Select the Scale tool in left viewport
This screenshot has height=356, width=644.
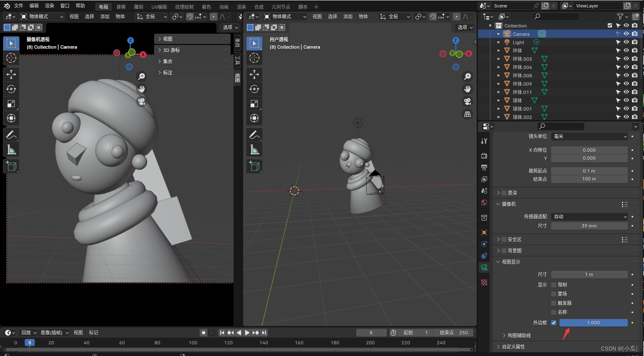11,104
